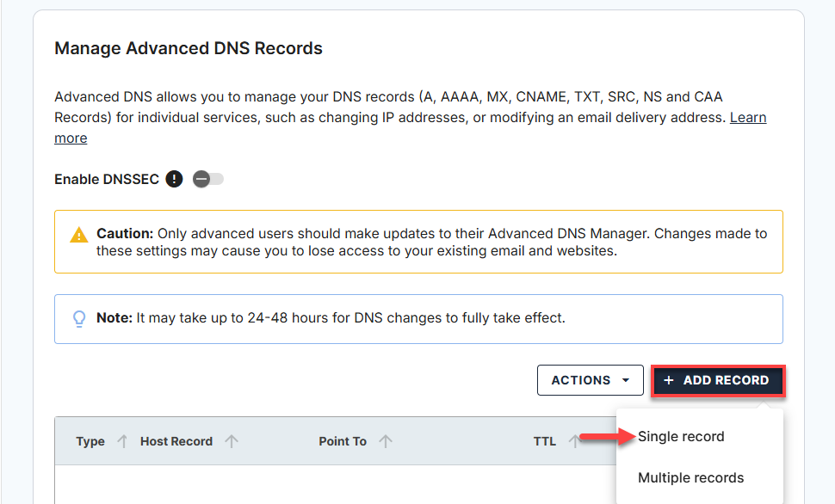The width and height of the screenshot is (835, 504).
Task: Choose Multiple records from the menu
Action: coord(690,477)
